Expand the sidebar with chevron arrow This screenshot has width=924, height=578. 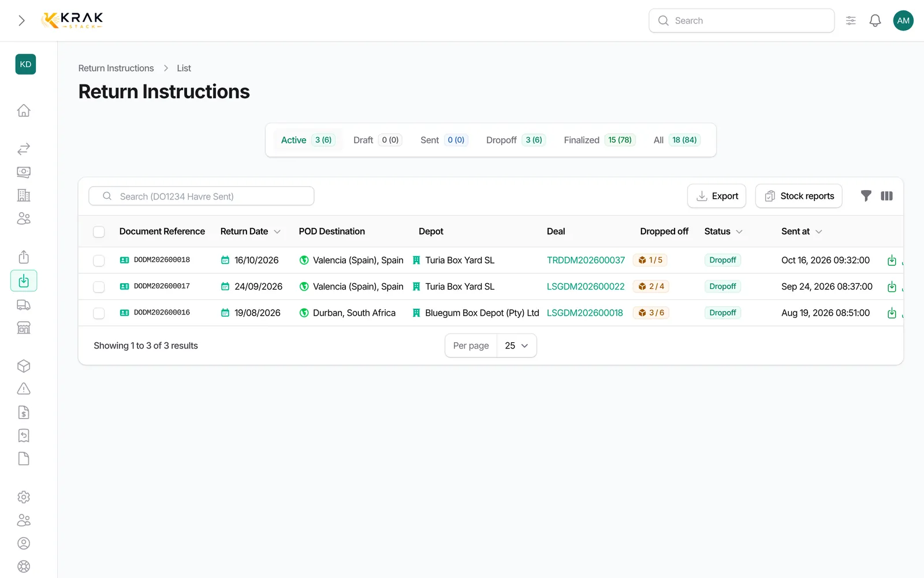pyautogui.click(x=21, y=21)
